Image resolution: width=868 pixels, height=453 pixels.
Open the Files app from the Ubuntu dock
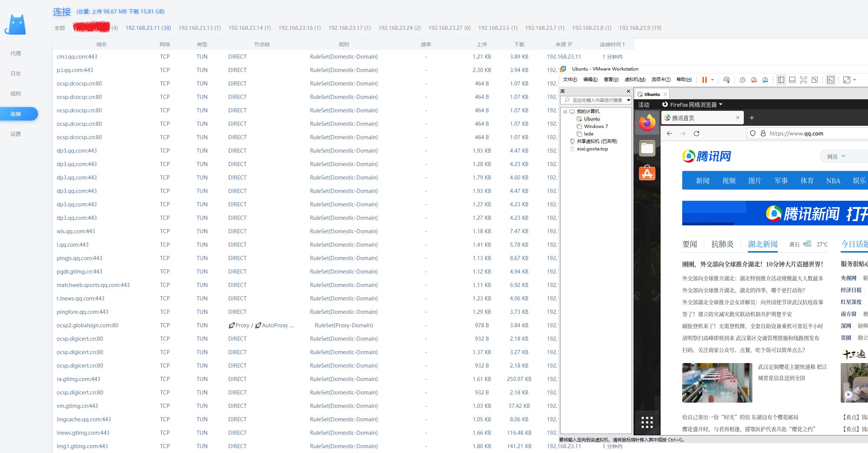point(647,148)
